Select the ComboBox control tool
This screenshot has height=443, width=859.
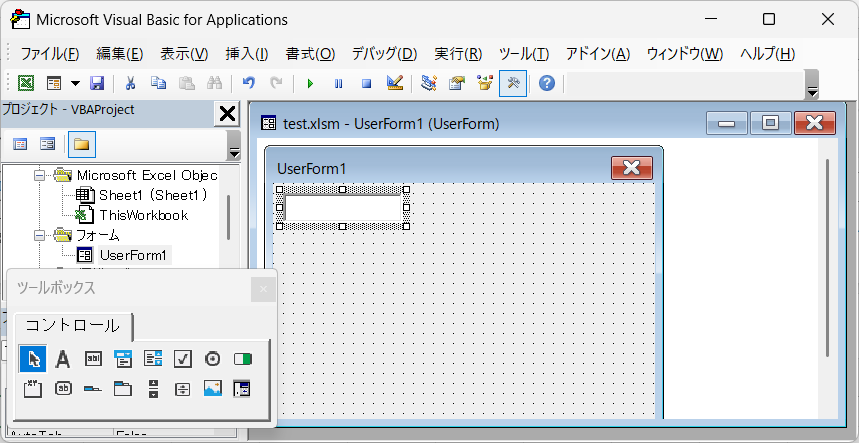tap(123, 359)
